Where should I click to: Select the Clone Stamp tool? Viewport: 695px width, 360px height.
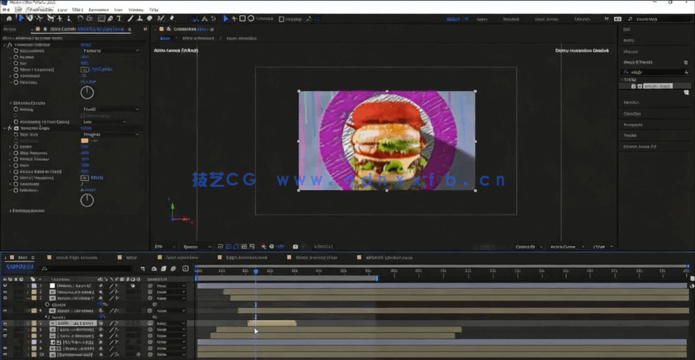140,19
